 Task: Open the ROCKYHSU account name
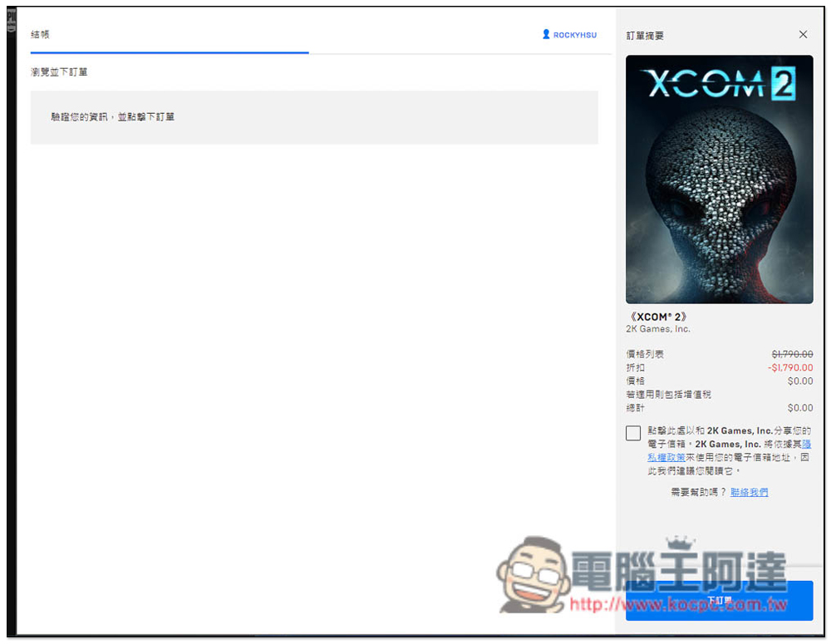coord(575,35)
